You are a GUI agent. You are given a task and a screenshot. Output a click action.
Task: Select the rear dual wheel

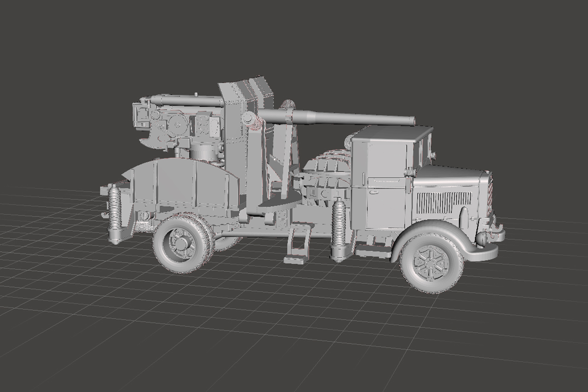pos(183,244)
